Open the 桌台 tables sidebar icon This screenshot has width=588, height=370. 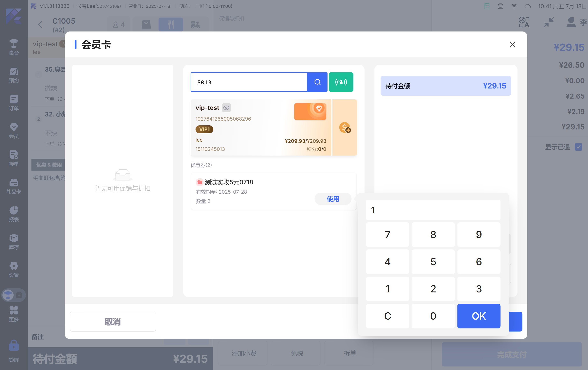tap(14, 47)
